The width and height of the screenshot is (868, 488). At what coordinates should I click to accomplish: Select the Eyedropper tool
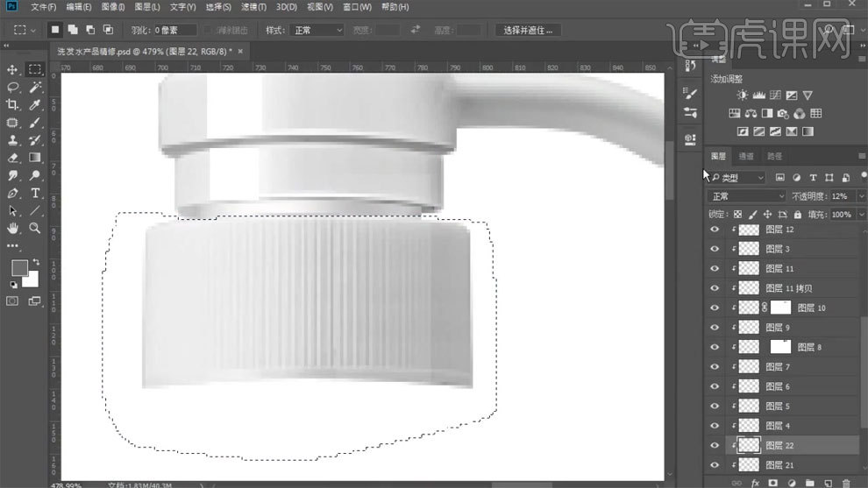[x=35, y=105]
